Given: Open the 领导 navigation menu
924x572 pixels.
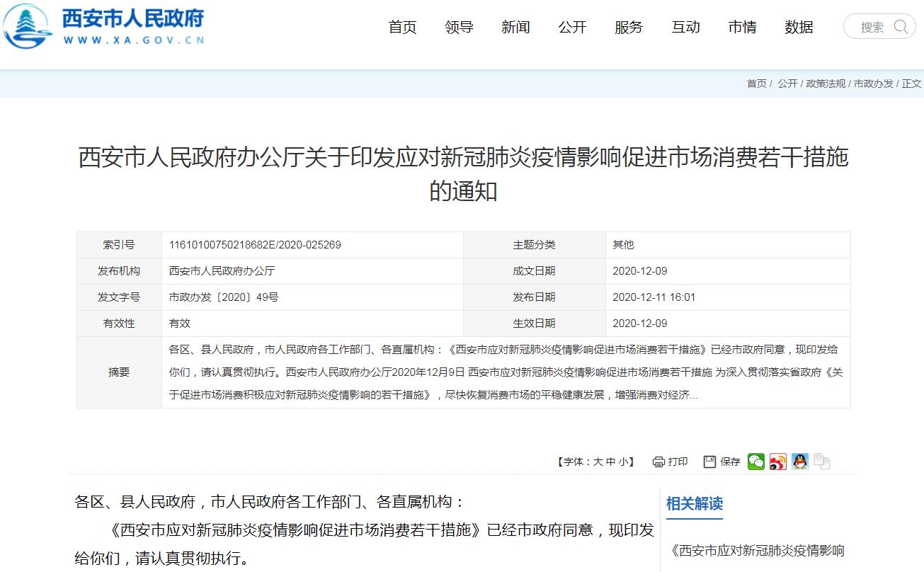Looking at the screenshot, I should [459, 27].
